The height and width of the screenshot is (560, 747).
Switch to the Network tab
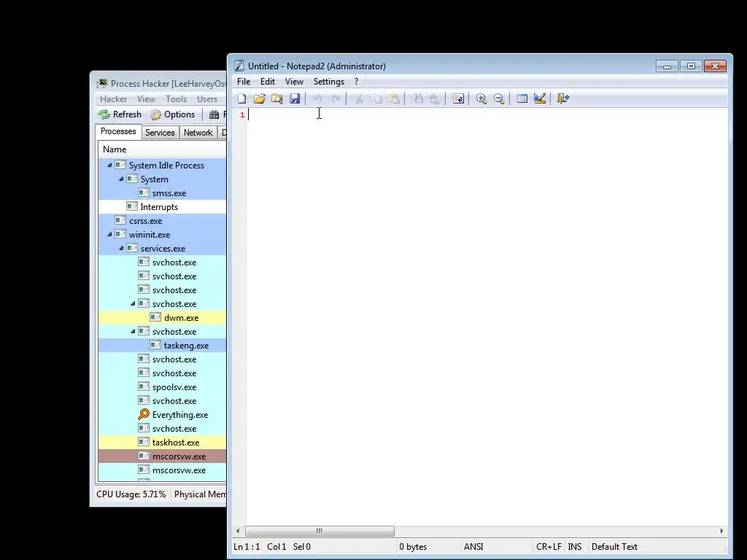198,133
